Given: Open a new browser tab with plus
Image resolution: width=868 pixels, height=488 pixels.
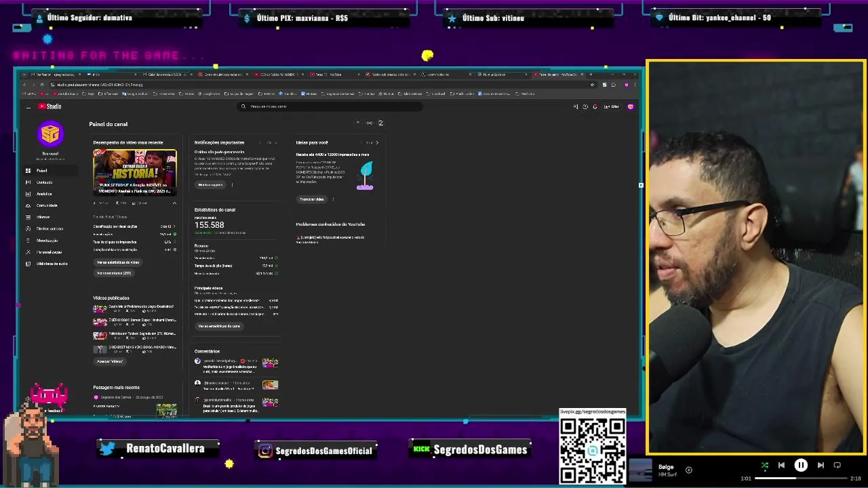Looking at the screenshot, I should [x=590, y=75].
